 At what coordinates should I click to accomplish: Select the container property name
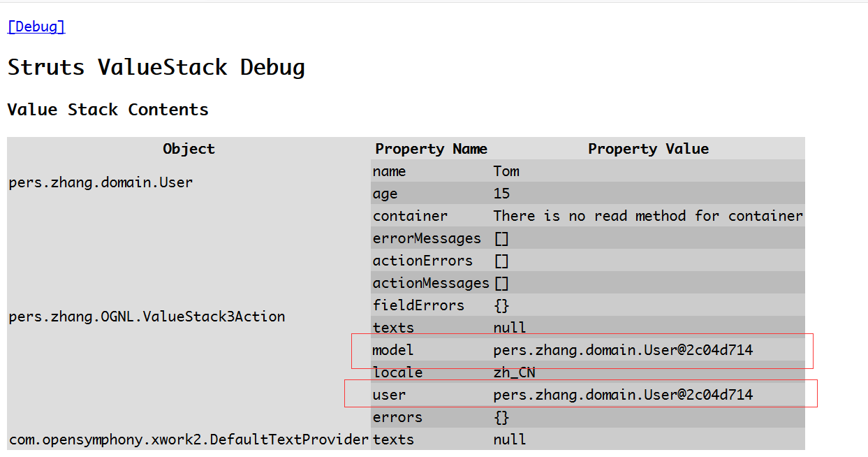coord(410,216)
